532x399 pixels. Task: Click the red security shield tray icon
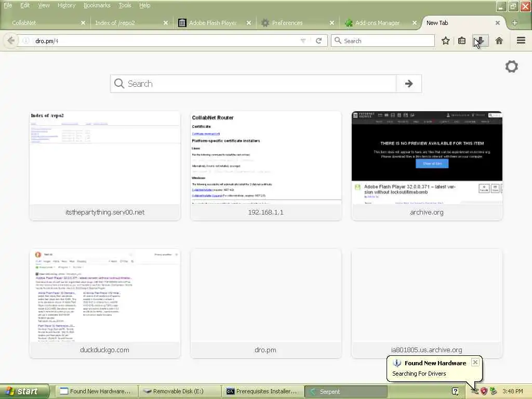(484, 391)
